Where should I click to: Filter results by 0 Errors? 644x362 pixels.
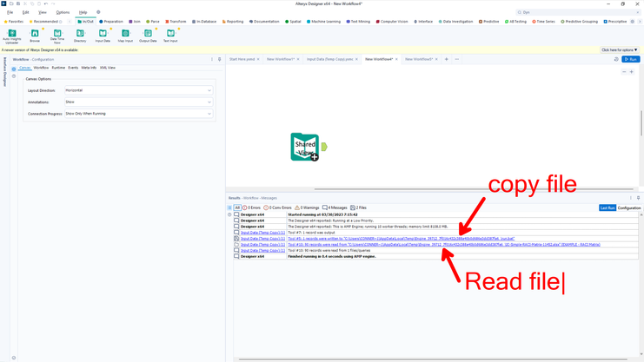251,207
